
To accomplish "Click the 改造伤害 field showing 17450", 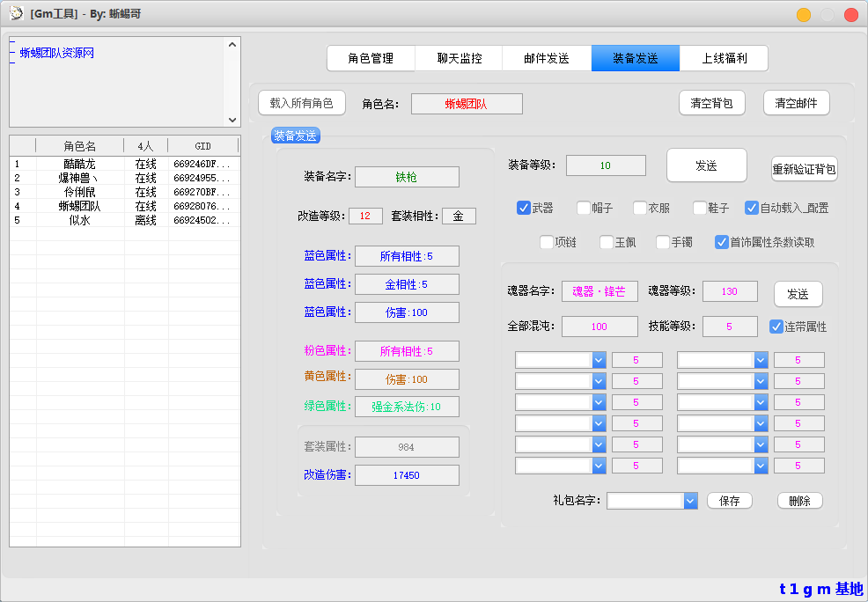I will (x=407, y=475).
